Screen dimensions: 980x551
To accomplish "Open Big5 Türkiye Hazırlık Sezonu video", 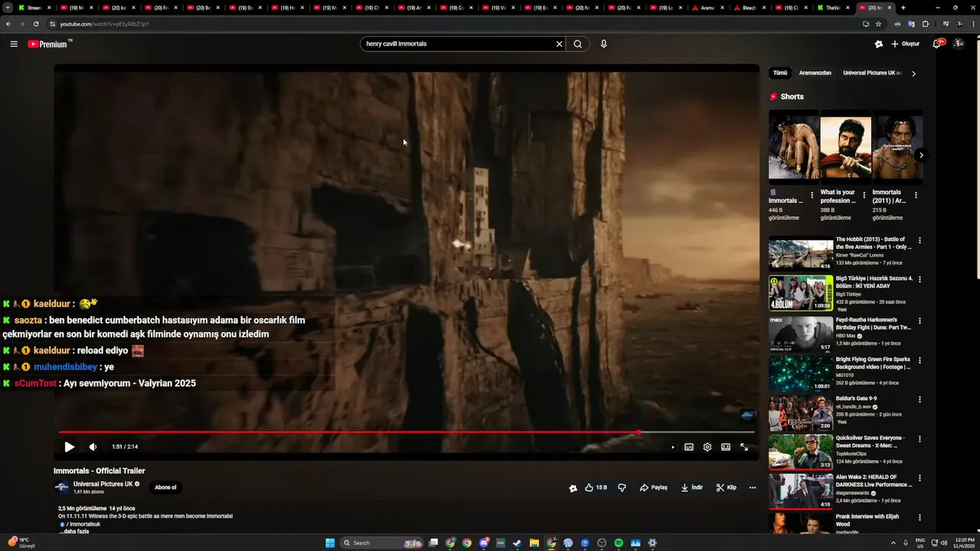I will point(801,292).
